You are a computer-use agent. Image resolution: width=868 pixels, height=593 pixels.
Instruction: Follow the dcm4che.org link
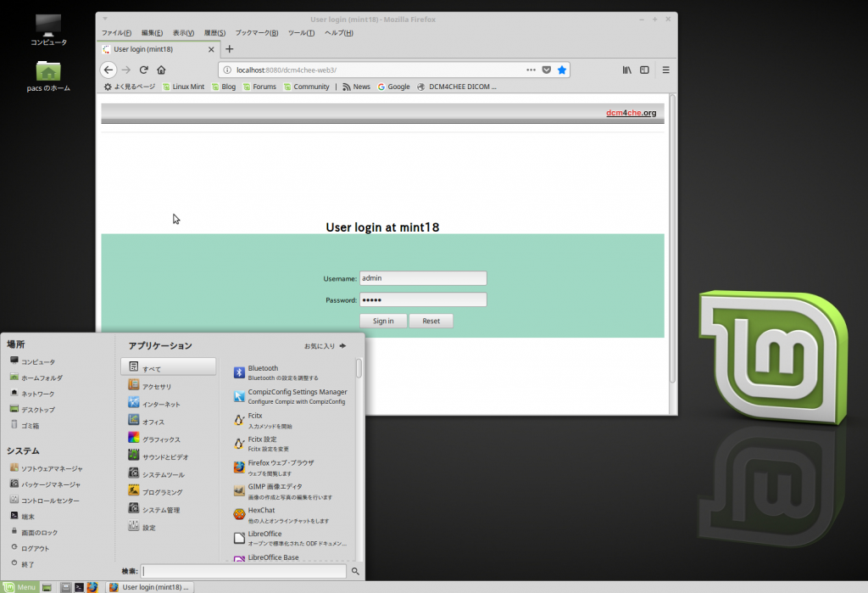pos(631,113)
